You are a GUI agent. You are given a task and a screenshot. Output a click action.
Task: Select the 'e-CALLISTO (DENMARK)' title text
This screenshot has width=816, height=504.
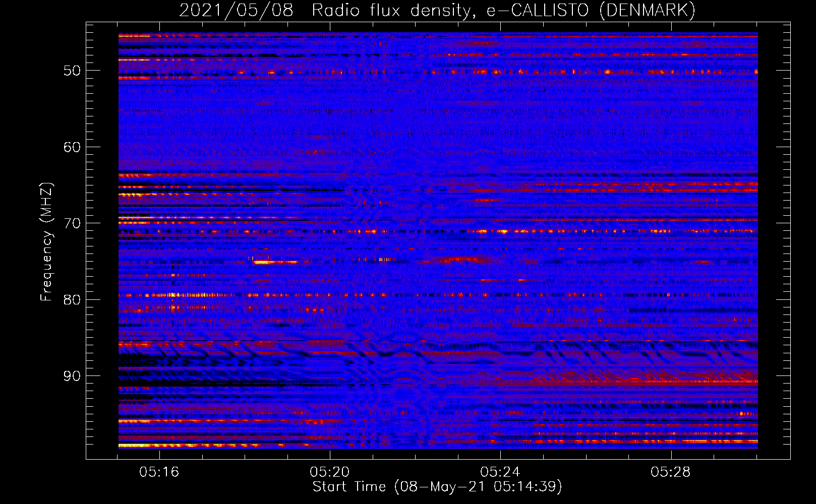pyautogui.click(x=591, y=11)
